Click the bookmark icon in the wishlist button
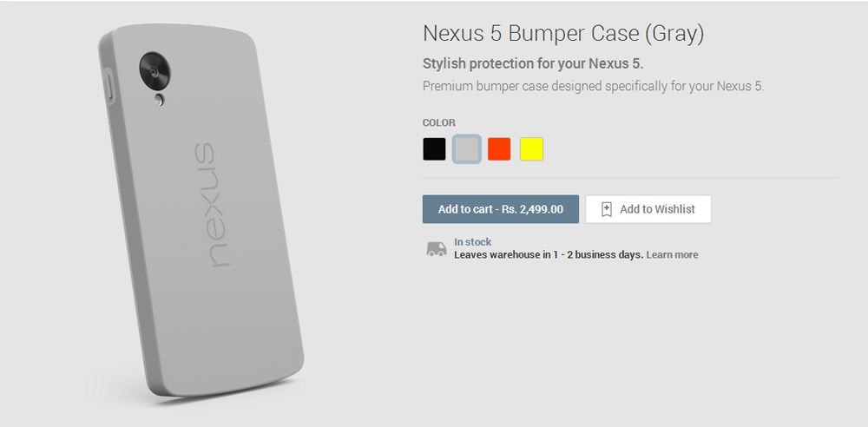This screenshot has height=427, width=868. (607, 209)
